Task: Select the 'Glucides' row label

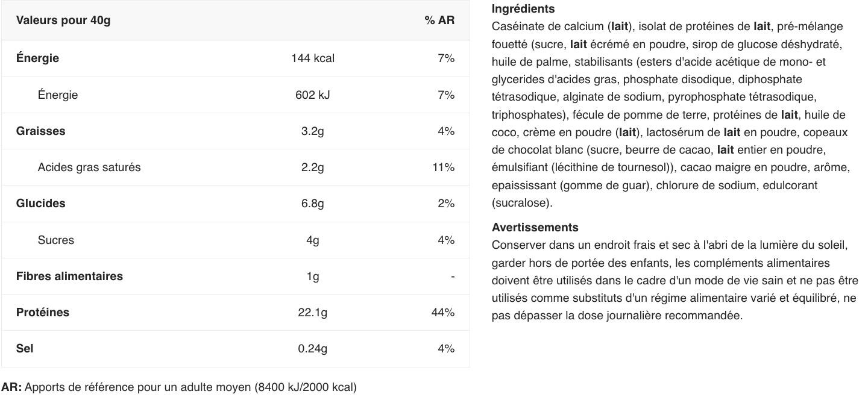Action: point(40,204)
